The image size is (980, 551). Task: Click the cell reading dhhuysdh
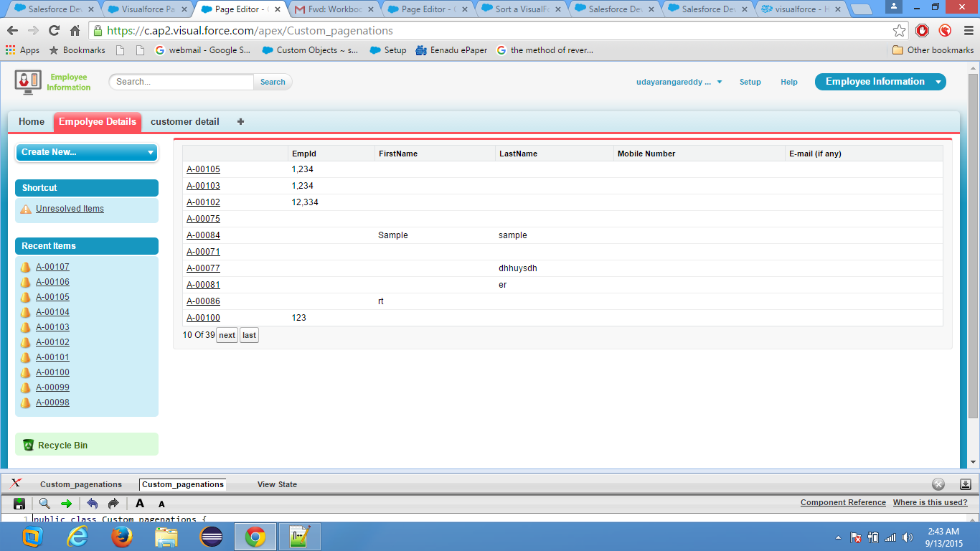click(x=518, y=268)
